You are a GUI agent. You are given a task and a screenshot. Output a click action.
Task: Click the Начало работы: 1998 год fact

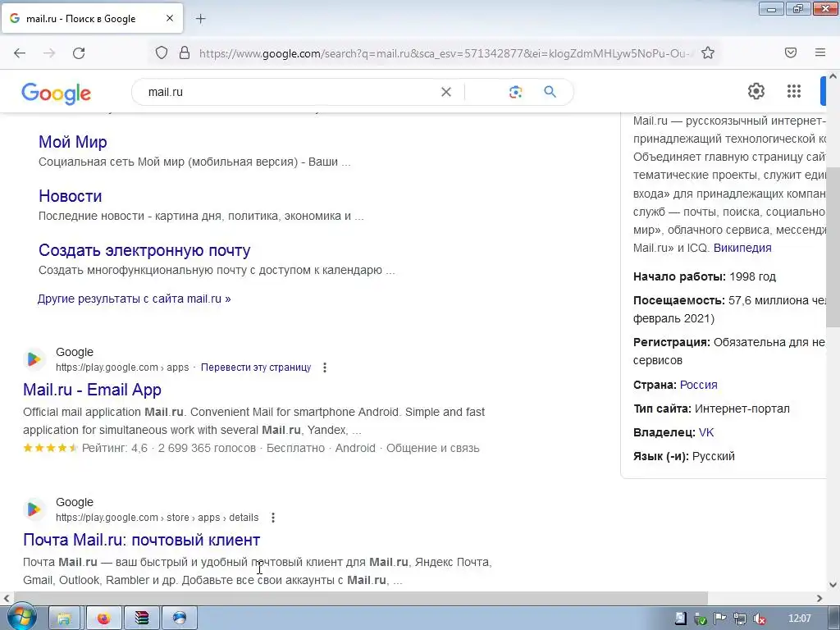[x=705, y=277]
